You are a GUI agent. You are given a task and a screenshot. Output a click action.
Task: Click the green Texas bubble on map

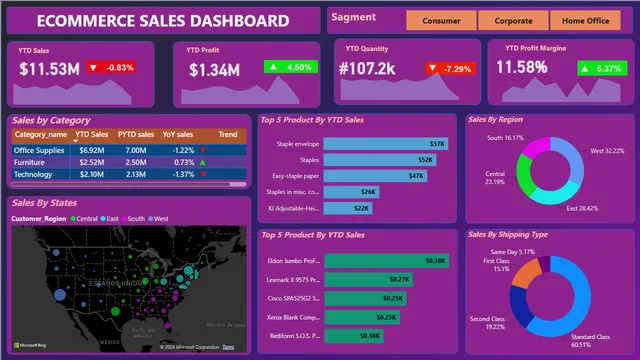[116, 311]
